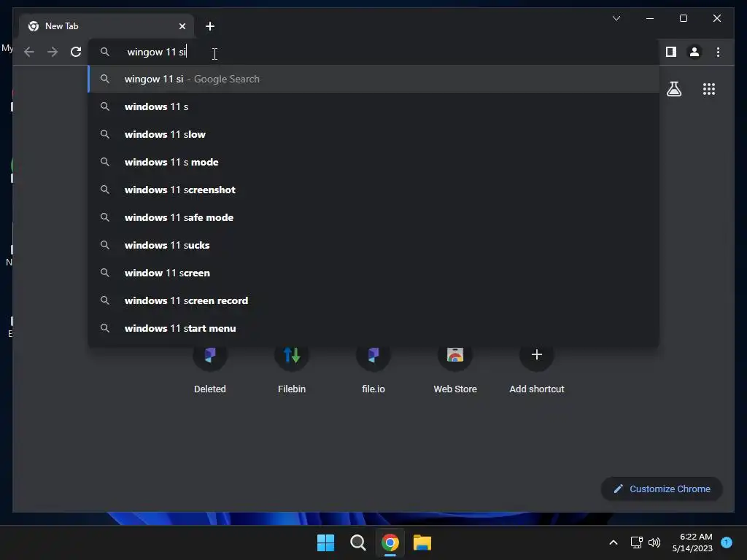The width and height of the screenshot is (747, 560).
Task: Go forward using the forward arrow
Action: 53,52
